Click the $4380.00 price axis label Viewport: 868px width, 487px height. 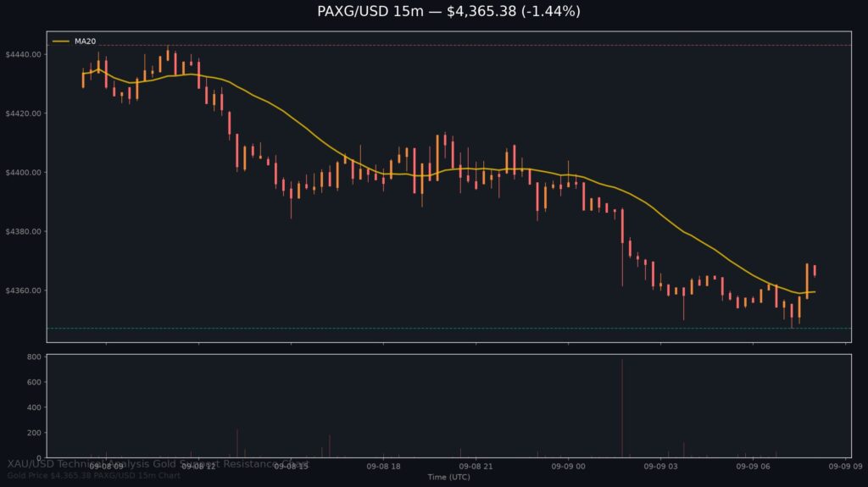[x=23, y=231]
